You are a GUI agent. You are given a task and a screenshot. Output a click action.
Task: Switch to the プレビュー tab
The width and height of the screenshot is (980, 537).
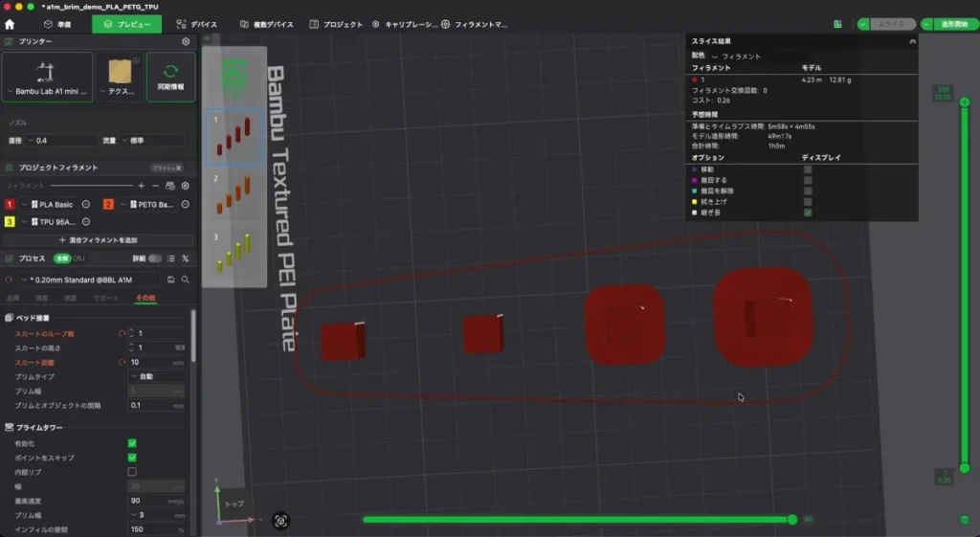click(x=127, y=24)
